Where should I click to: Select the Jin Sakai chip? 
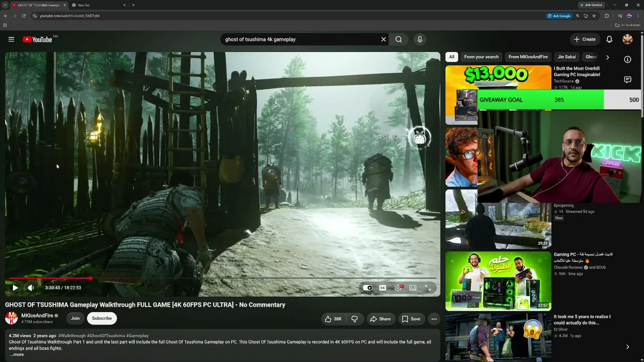click(567, 57)
